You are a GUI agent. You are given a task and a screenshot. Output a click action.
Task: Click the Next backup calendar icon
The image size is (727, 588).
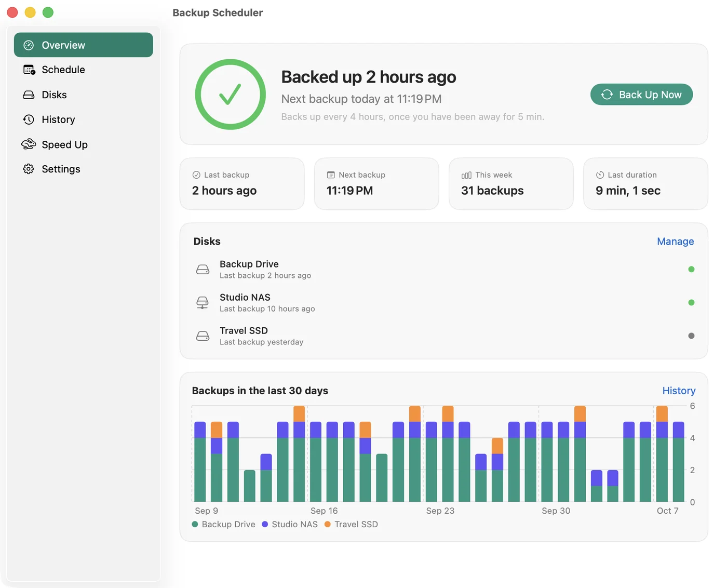point(331,175)
